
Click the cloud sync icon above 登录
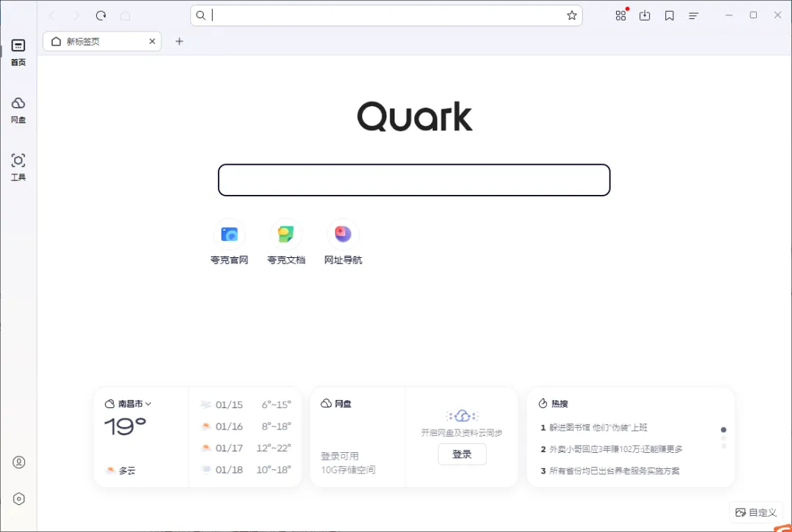point(462,416)
